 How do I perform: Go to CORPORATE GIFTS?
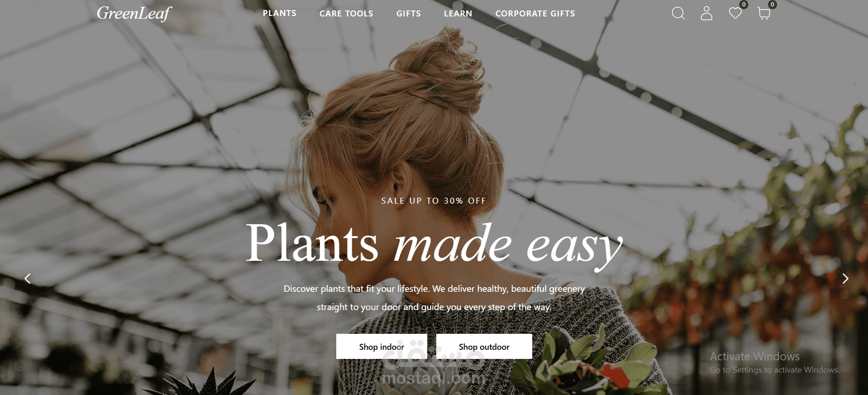(535, 14)
